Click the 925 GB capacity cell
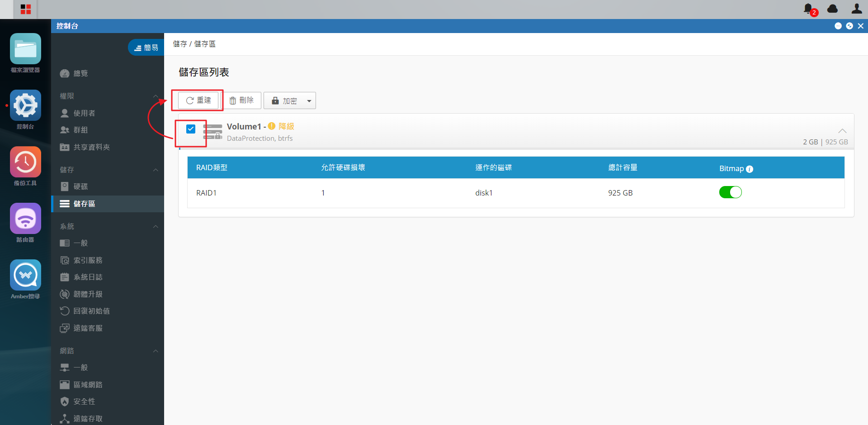The width and height of the screenshot is (868, 425). 620,193
